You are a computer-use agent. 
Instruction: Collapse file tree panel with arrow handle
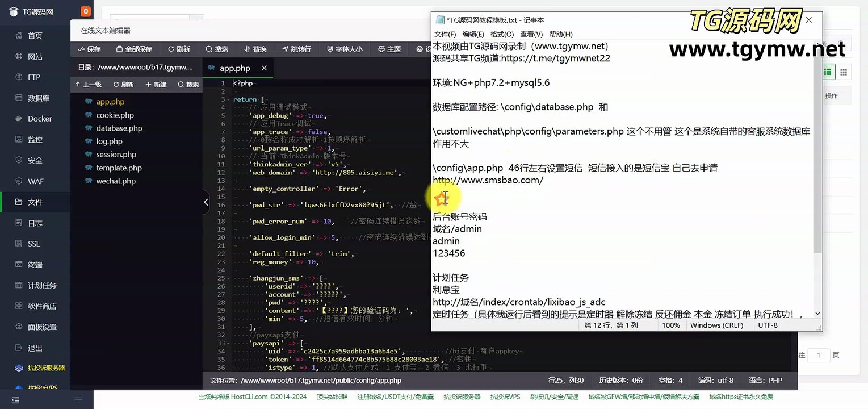[206, 202]
